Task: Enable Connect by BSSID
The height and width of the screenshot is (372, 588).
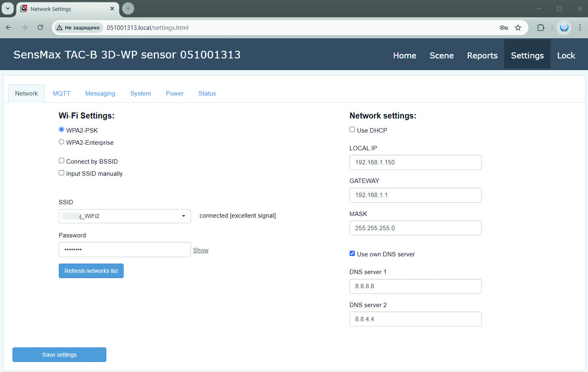Action: pos(61,161)
